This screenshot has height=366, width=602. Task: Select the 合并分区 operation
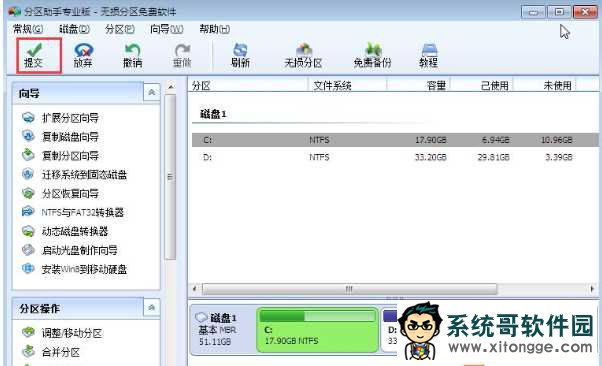click(x=60, y=352)
